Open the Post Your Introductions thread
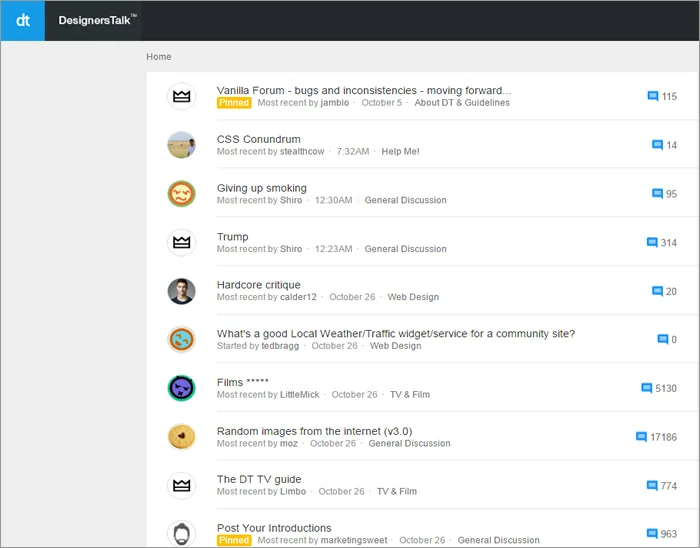The height and width of the screenshot is (548, 700). coord(274,528)
